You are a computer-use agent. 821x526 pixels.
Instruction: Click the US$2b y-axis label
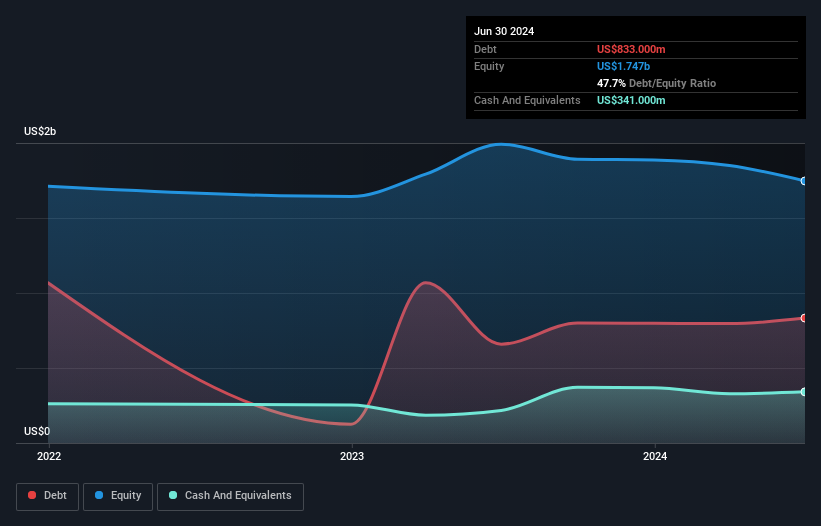(40, 131)
